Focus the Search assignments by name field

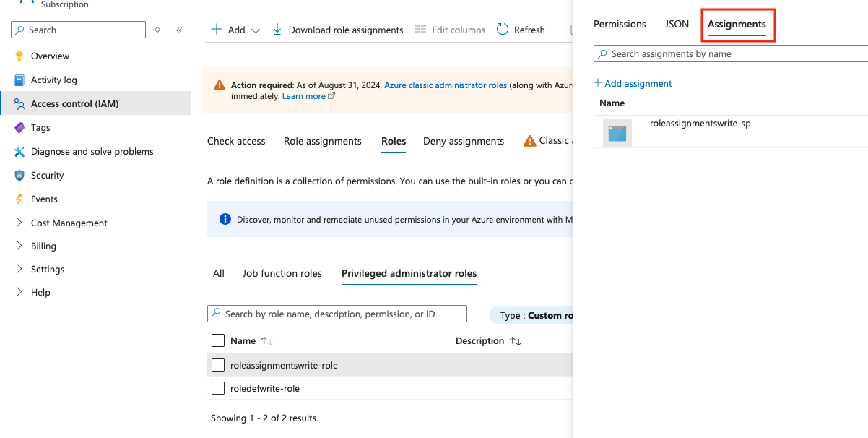[x=731, y=54]
